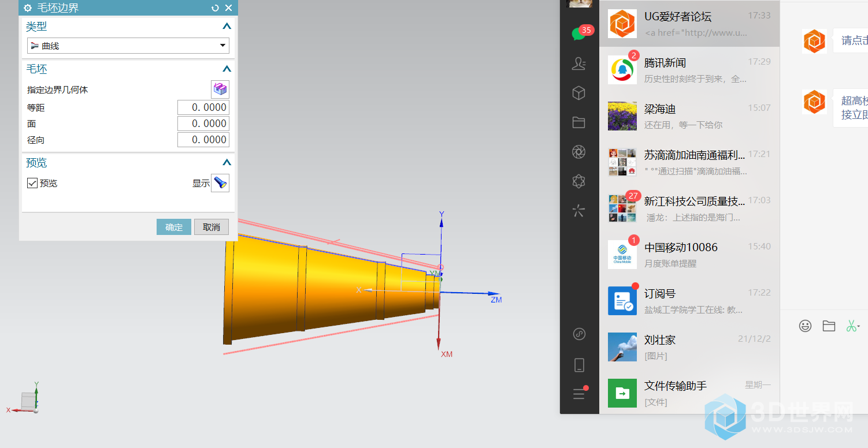Image resolution: width=868 pixels, height=448 pixels.
Task: Click the view triad orientation cube
Action: click(28, 401)
